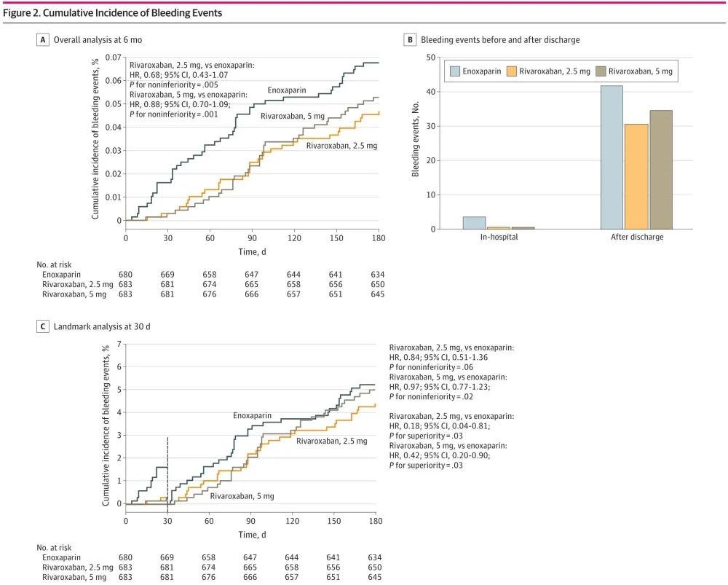Click the 'Figure 2. Cumulative Incidence of Bleeding Events' title
Image resolution: width=728 pixels, height=585 pixels.
tap(113, 13)
